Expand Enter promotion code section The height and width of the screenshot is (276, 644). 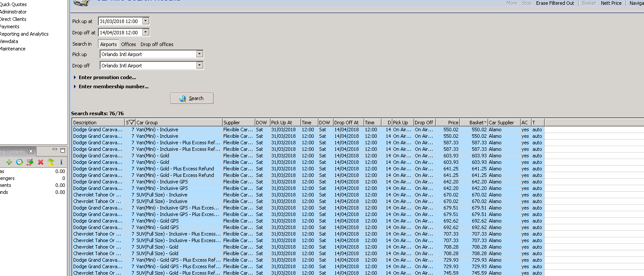point(105,77)
